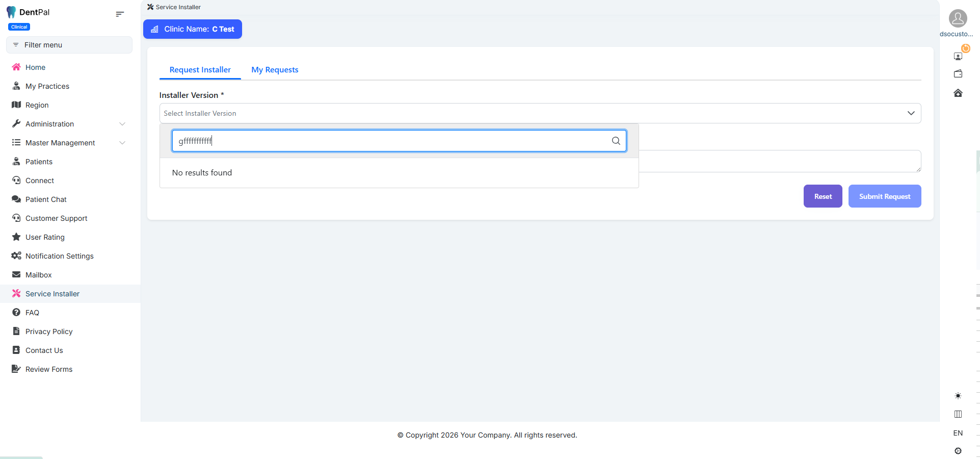
Task: Switch to the My Requests tab
Action: [x=275, y=70]
